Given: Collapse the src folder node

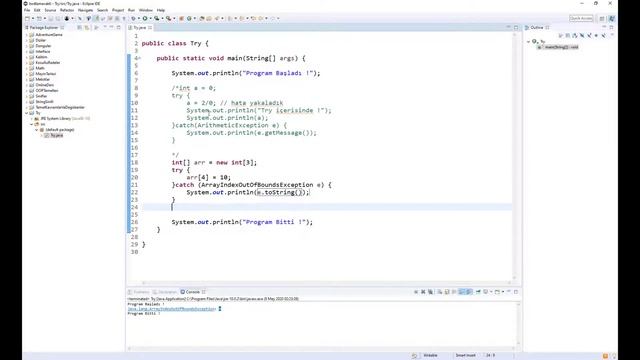Looking at the screenshot, I should [x=32, y=124].
